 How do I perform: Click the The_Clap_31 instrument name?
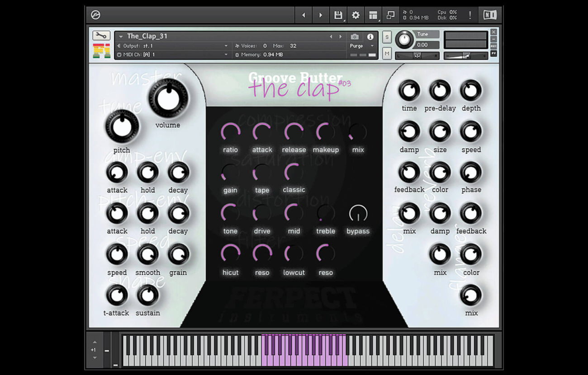tap(147, 36)
